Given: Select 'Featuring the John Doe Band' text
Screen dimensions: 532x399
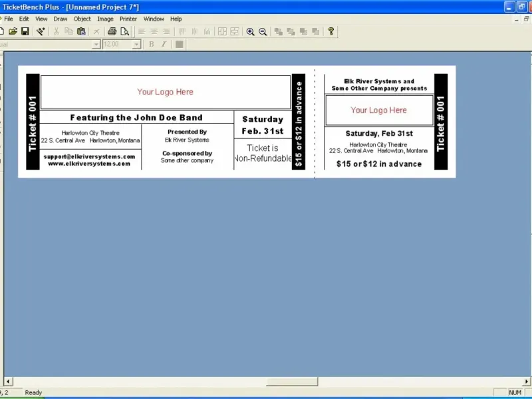Looking at the screenshot, I should (136, 118).
